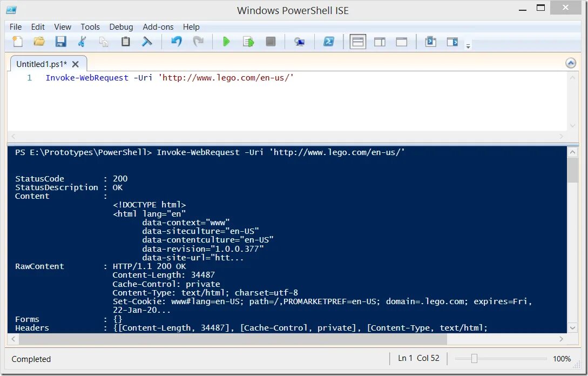This screenshot has height=376, width=588.
Task: Click the RawContent label
Action: pos(39,266)
